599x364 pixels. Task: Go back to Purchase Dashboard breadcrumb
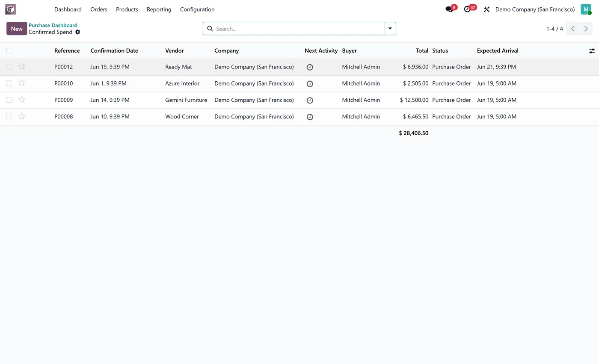pyautogui.click(x=53, y=25)
